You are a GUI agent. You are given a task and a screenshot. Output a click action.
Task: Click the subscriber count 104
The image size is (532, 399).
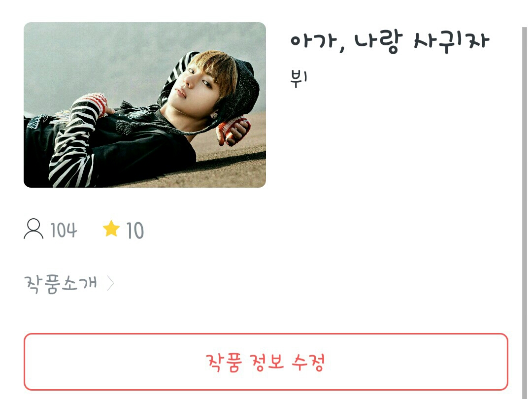point(64,230)
